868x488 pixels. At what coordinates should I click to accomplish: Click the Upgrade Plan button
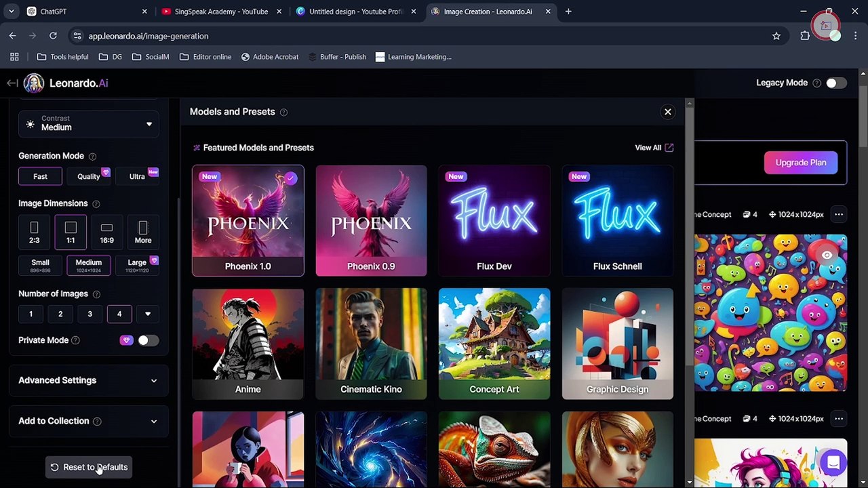click(801, 163)
